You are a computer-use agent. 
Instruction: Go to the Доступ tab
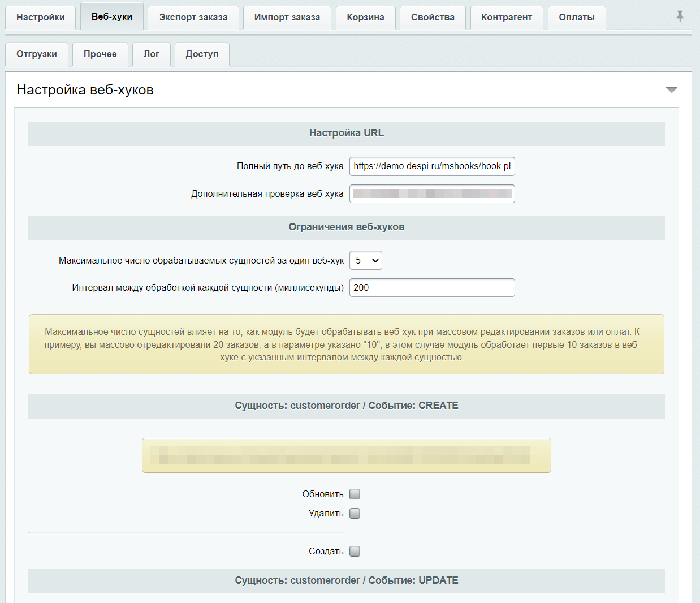click(x=202, y=54)
